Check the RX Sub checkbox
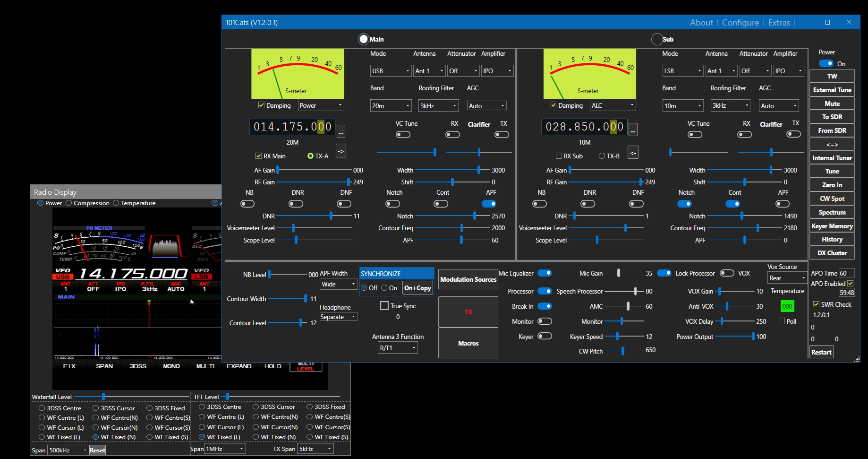 click(x=559, y=156)
